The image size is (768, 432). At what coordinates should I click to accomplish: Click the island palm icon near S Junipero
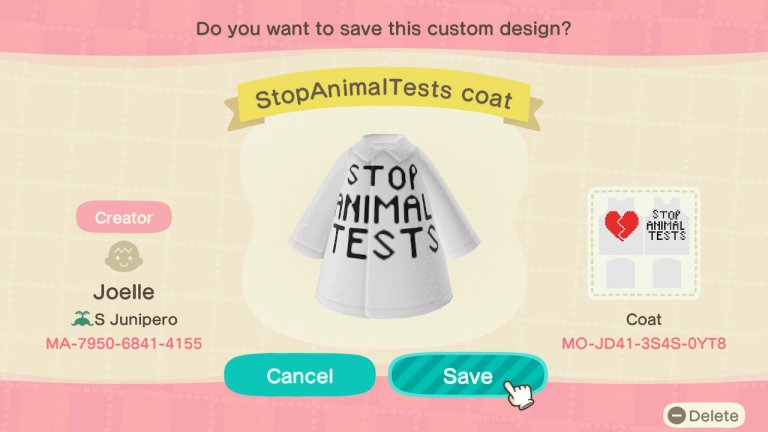tap(82, 319)
